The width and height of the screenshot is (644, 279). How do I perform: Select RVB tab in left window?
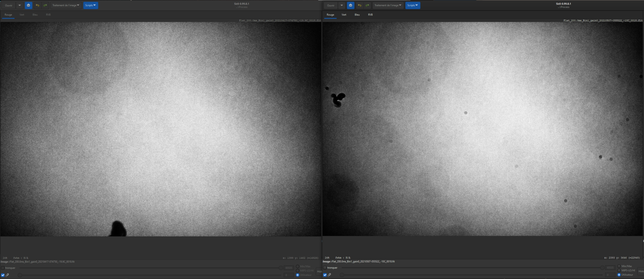pos(48,15)
